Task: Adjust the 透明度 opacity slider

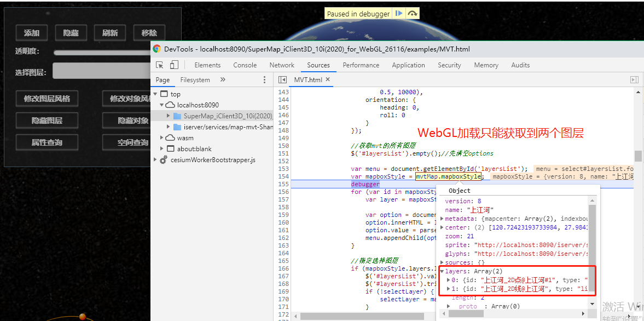Action: pos(102,52)
